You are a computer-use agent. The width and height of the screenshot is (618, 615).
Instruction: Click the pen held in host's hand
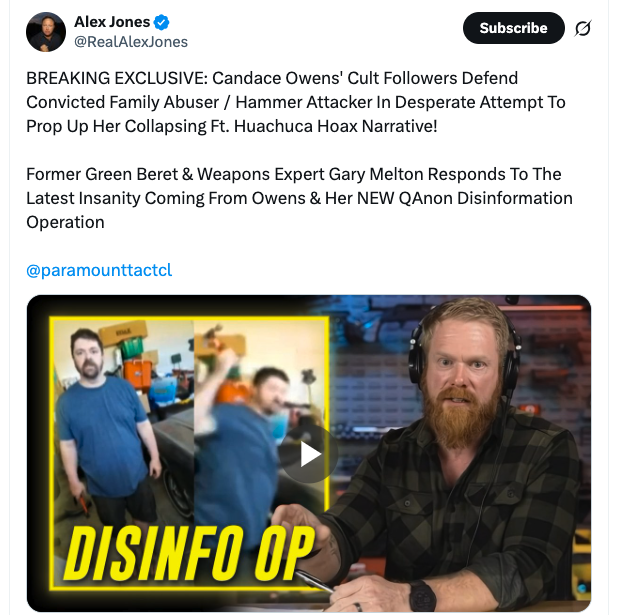tap(315, 581)
